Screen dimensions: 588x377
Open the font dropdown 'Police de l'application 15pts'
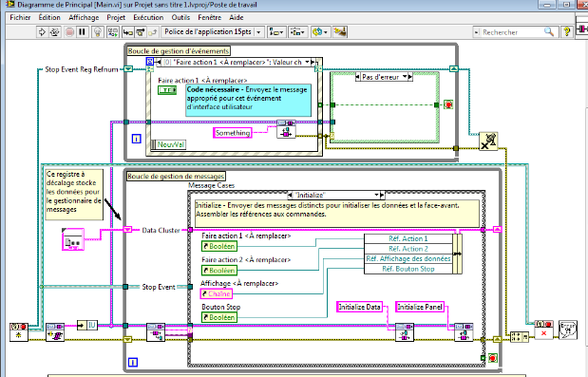tap(213, 32)
